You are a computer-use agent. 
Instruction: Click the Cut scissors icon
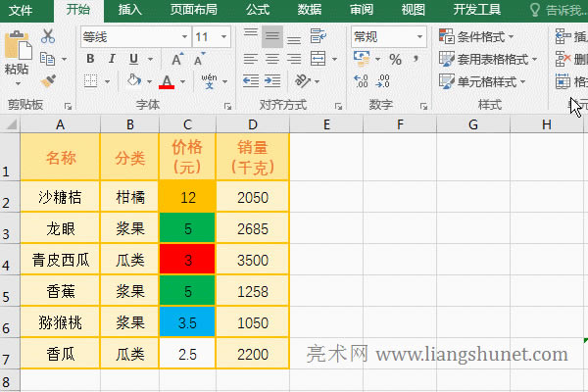[49, 37]
